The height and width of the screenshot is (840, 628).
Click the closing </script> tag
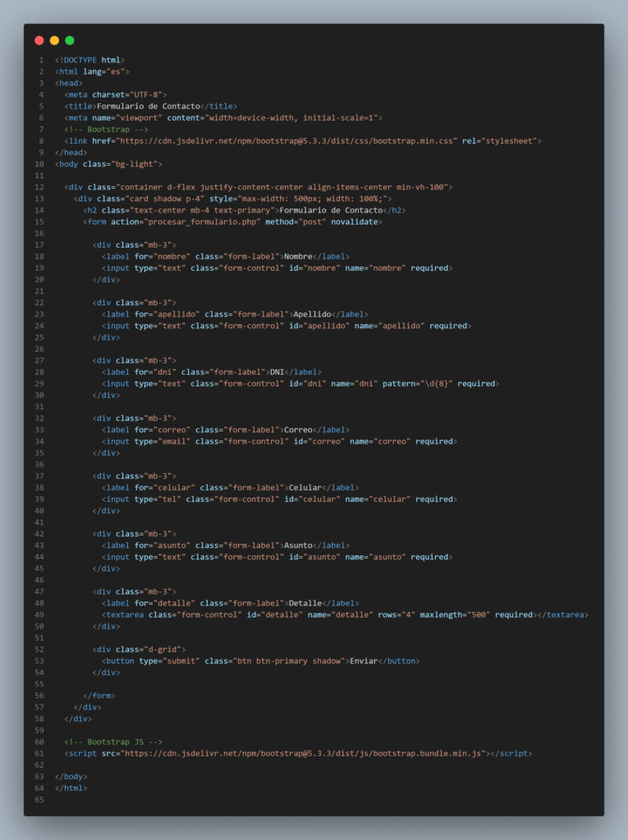[x=511, y=754]
